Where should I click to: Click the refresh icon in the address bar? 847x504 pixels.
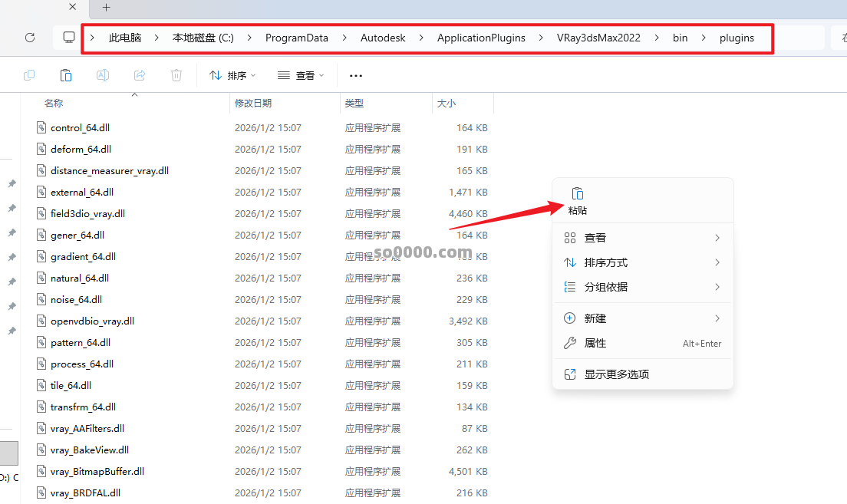(x=28, y=36)
